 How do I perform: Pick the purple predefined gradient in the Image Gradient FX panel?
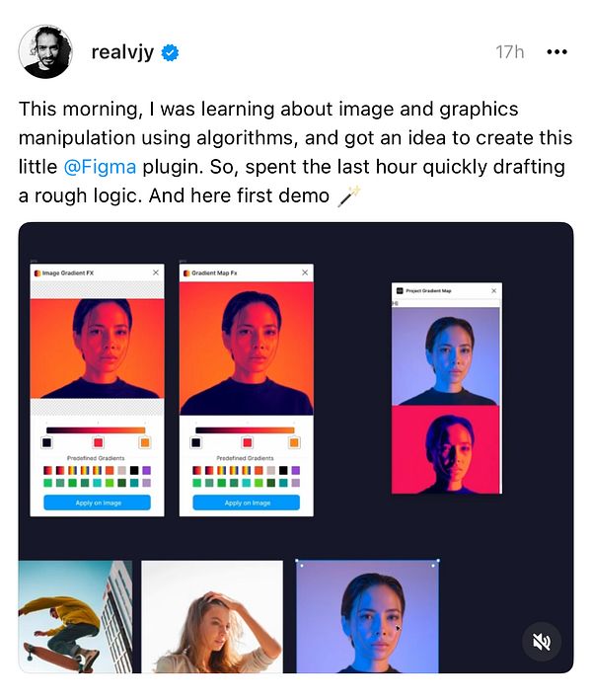[x=146, y=470]
